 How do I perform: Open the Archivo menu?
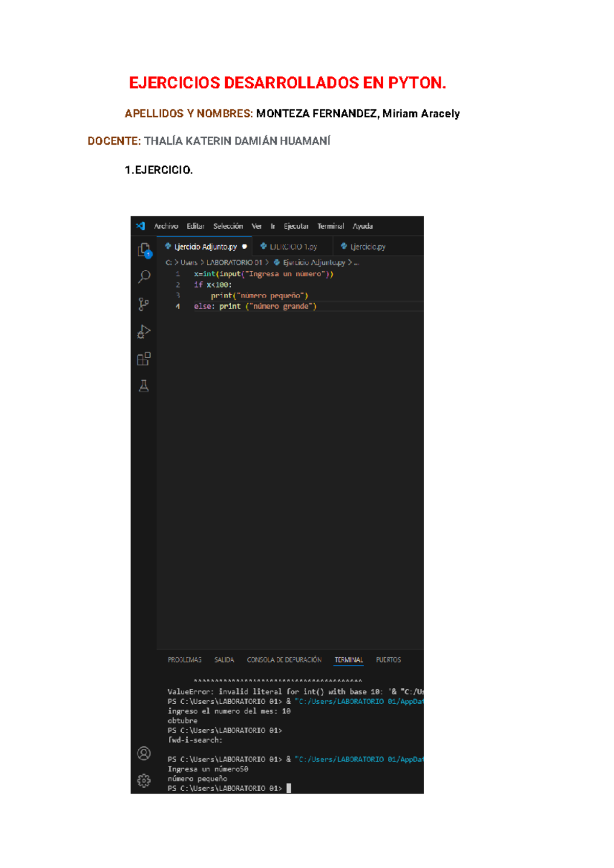pos(166,226)
